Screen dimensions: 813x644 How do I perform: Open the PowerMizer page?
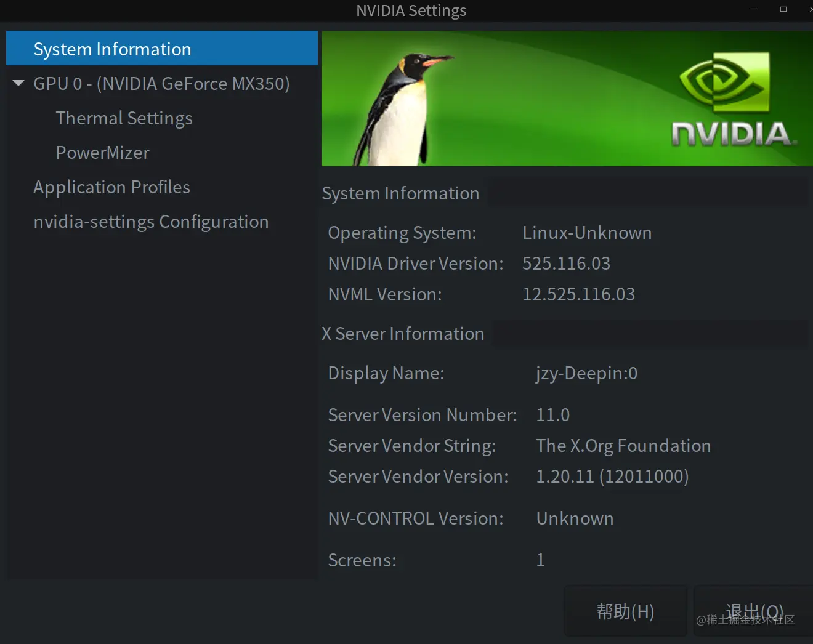[x=102, y=152]
